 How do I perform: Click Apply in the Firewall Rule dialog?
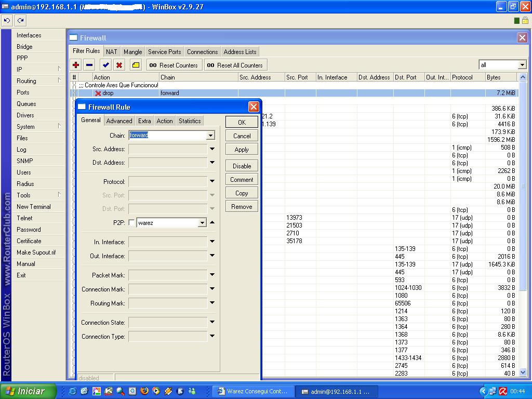(x=242, y=149)
